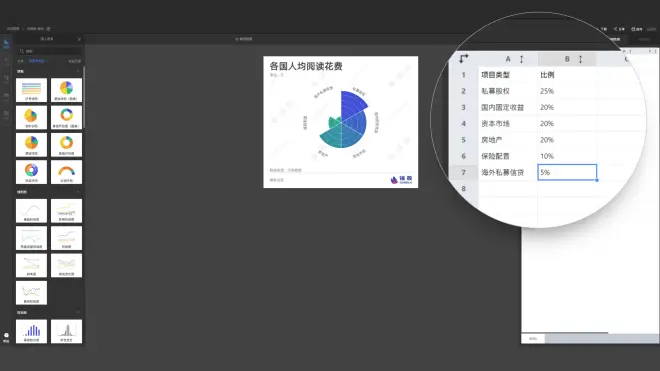Collapse the pie charts section
660x371 pixels.
tap(78, 72)
